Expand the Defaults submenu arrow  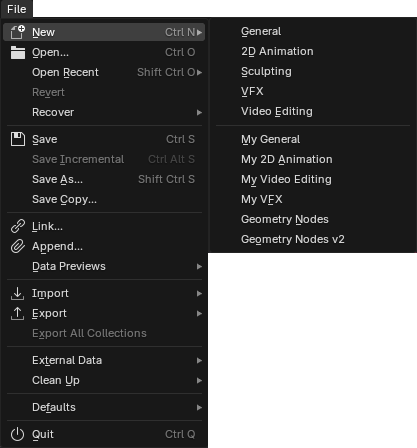coord(199,407)
